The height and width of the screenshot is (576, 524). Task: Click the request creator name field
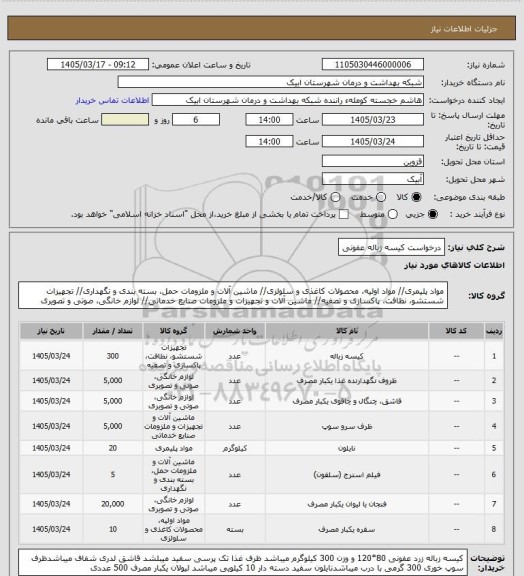pos(288,100)
